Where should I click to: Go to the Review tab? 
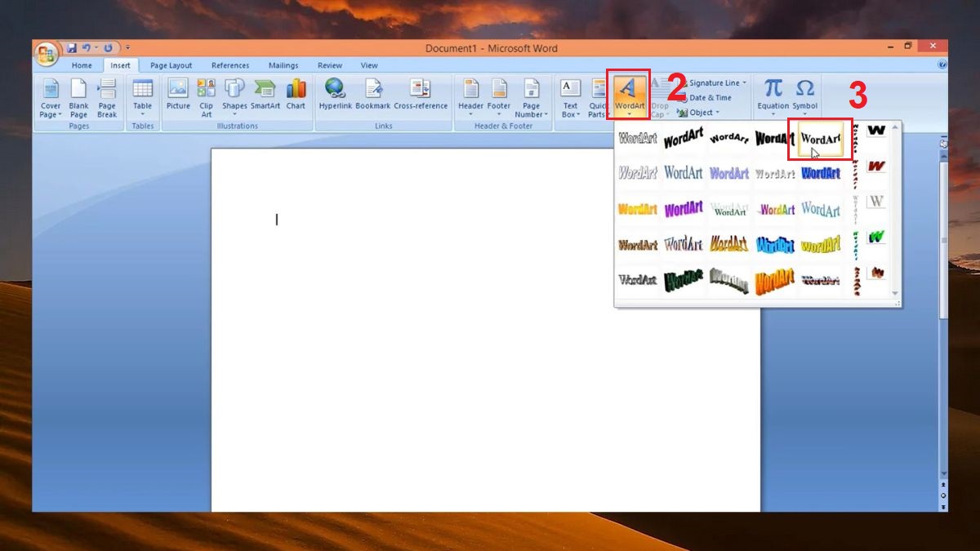point(330,65)
